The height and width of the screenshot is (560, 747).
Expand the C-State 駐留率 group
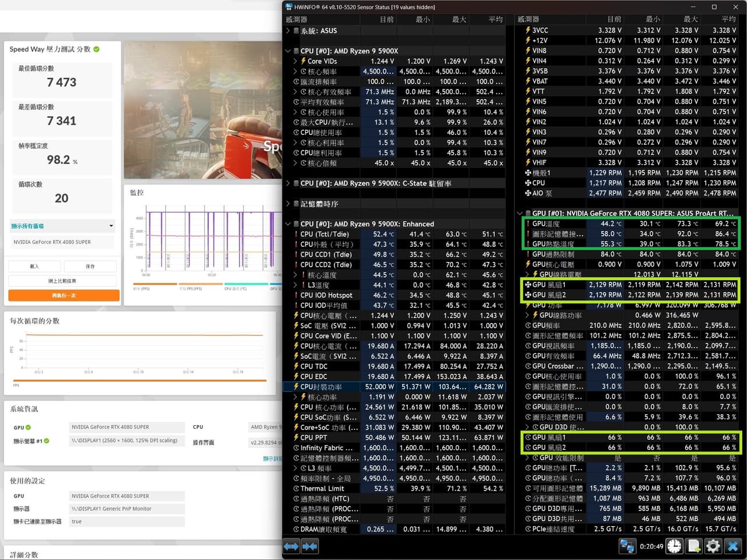coord(288,183)
